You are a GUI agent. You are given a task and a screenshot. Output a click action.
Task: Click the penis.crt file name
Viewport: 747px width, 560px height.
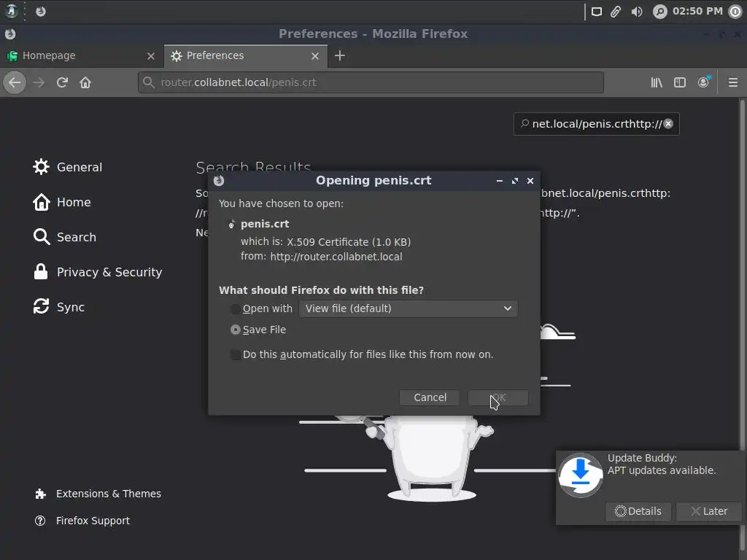point(265,224)
